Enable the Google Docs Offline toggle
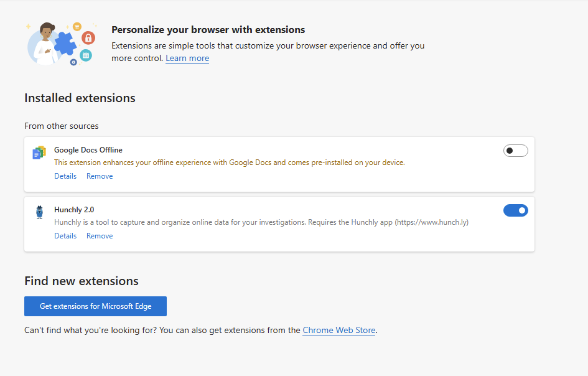The width and height of the screenshot is (588, 376). [515, 151]
